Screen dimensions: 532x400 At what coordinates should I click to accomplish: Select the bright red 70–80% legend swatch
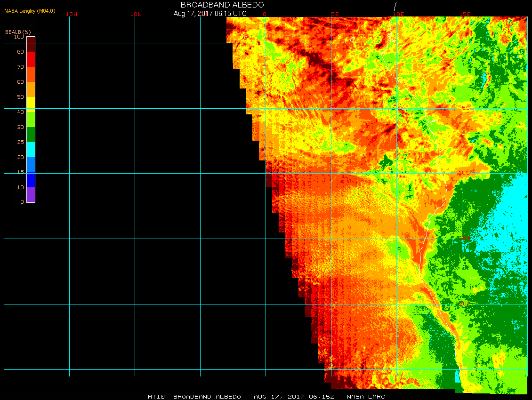point(31,59)
